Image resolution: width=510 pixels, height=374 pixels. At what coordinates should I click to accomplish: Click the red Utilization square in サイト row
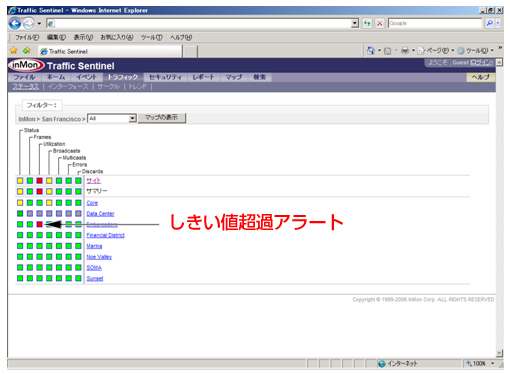point(39,181)
